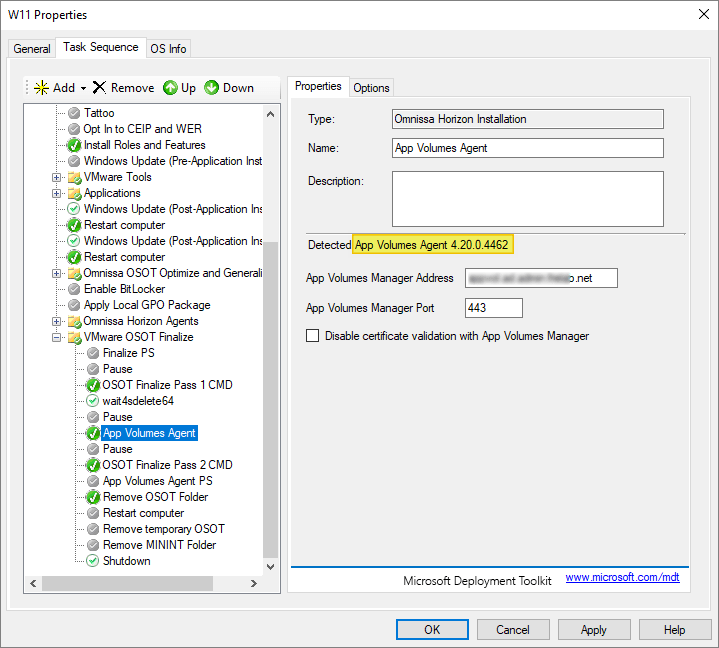The height and width of the screenshot is (648, 719).
Task: Expand Omnissa OSOT Optimize and Generalize group
Action: (57, 273)
